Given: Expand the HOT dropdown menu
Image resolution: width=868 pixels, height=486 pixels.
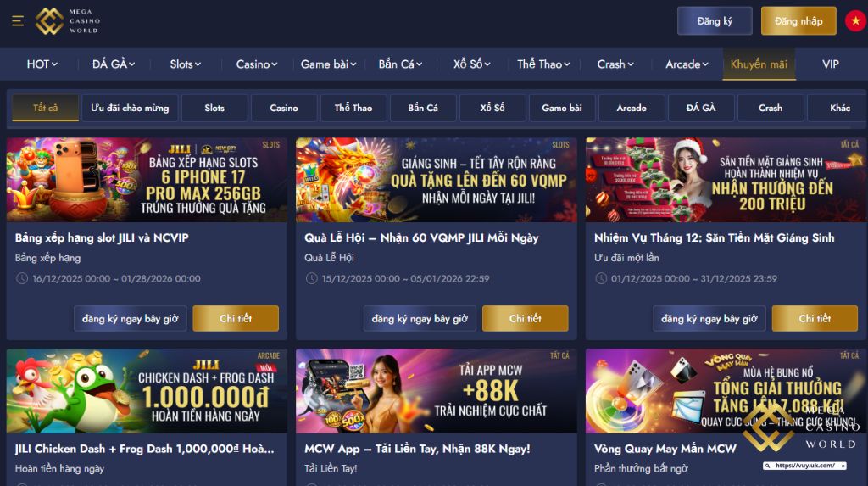Looking at the screenshot, I should tap(42, 64).
